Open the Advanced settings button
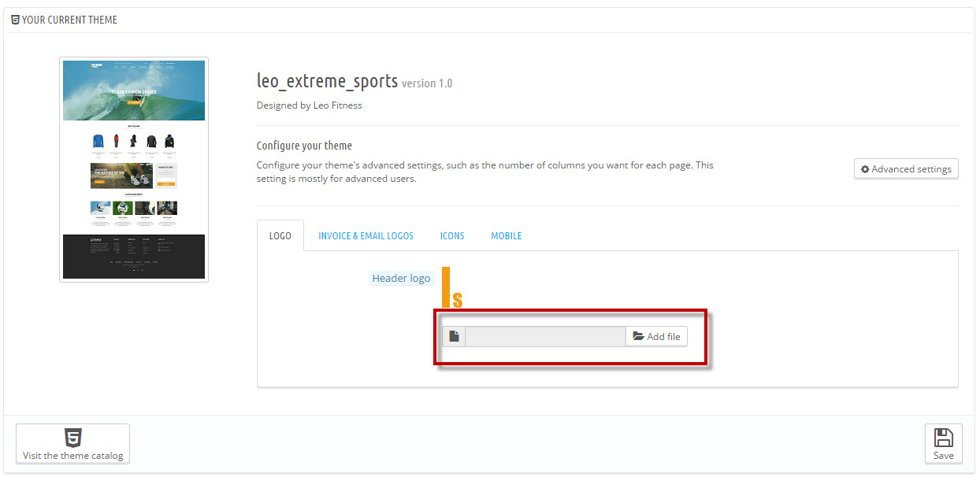The width and height of the screenshot is (980, 477). (x=906, y=169)
